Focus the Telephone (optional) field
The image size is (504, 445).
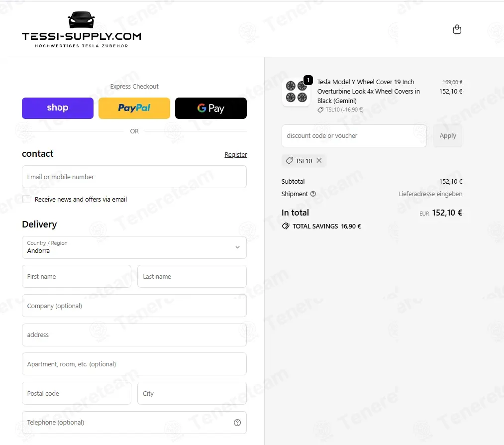[x=134, y=423]
